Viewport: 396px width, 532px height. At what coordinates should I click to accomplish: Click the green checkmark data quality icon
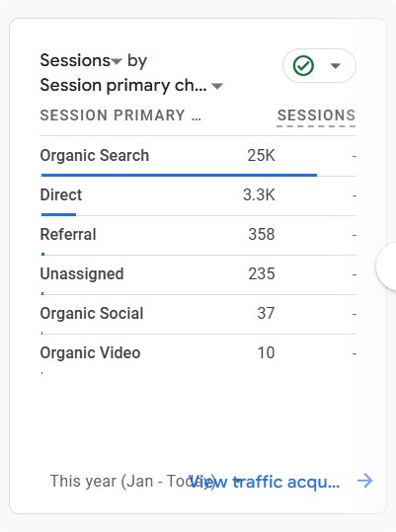coord(303,65)
